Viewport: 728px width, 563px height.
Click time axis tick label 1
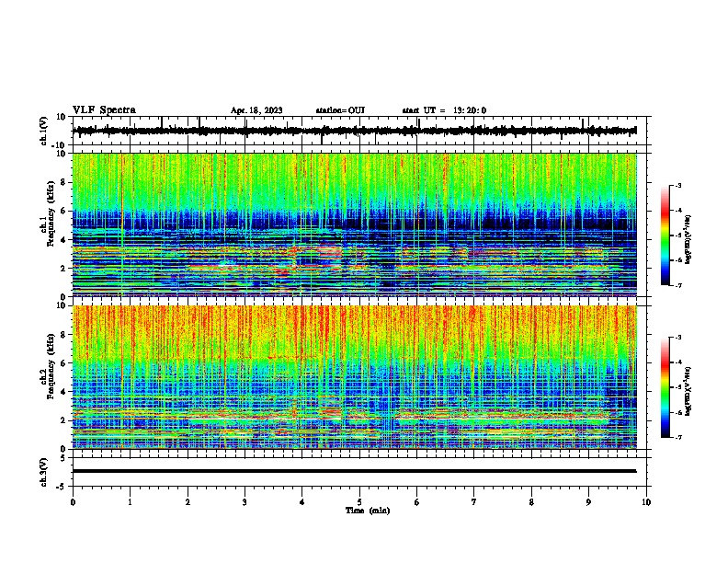[x=130, y=502]
